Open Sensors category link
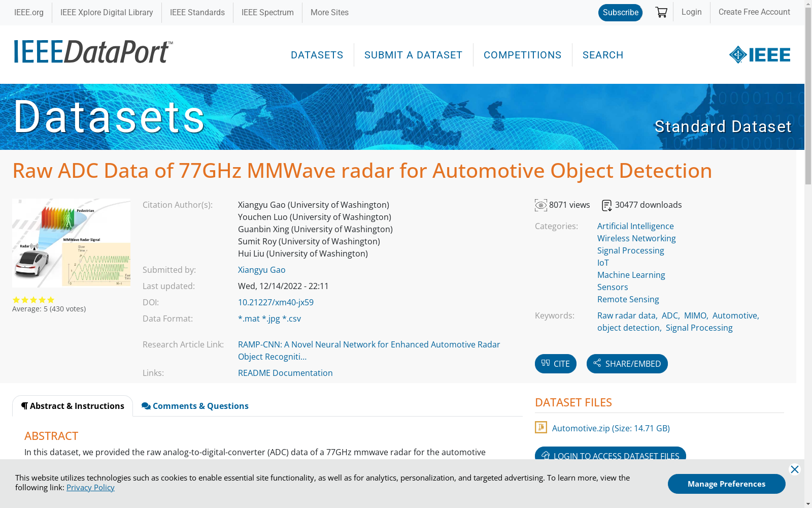812x508 pixels. pos(613,287)
